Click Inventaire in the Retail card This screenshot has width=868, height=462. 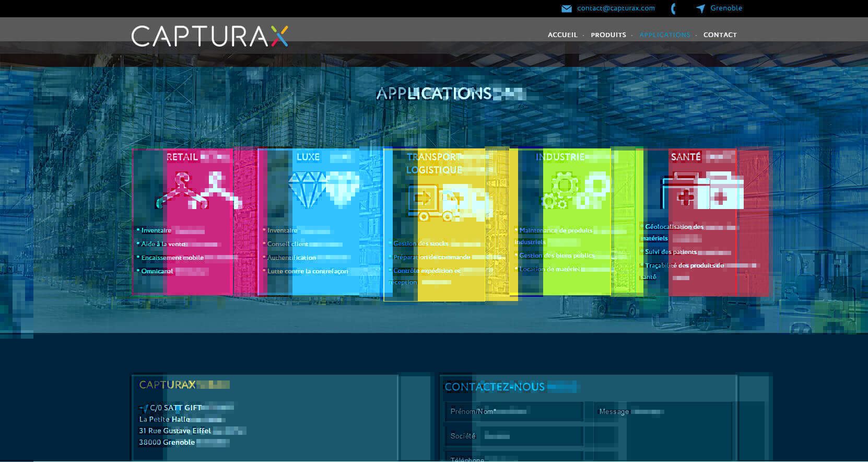tap(156, 230)
